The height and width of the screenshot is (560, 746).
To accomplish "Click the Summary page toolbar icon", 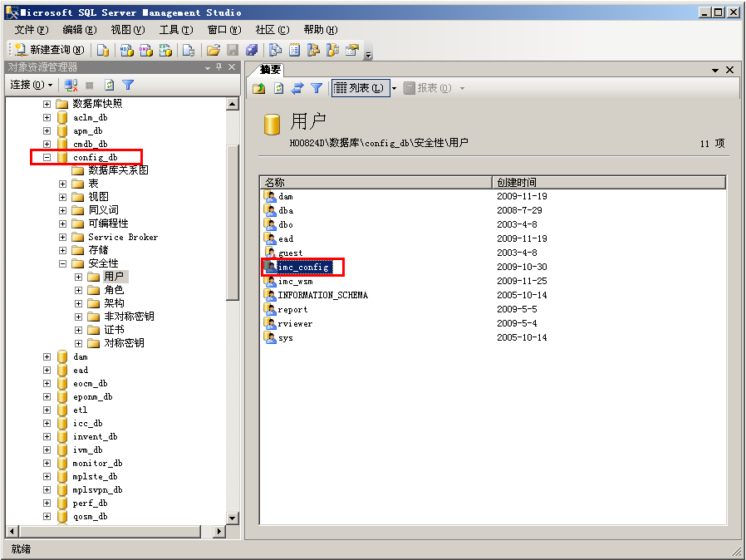I will pyautogui.click(x=295, y=50).
